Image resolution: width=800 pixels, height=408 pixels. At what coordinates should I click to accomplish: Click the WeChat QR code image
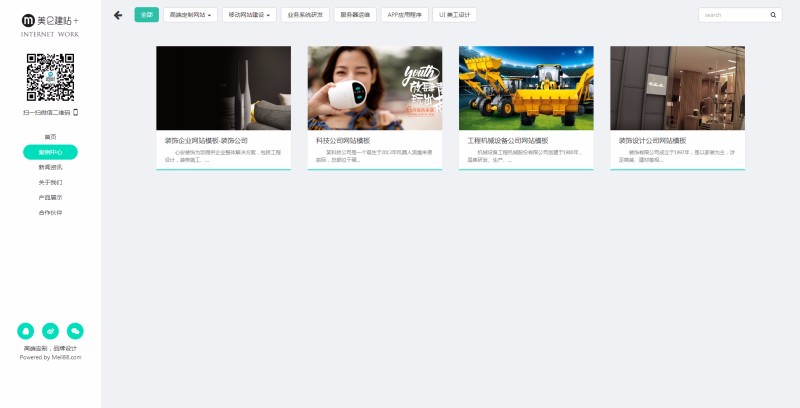(x=51, y=77)
